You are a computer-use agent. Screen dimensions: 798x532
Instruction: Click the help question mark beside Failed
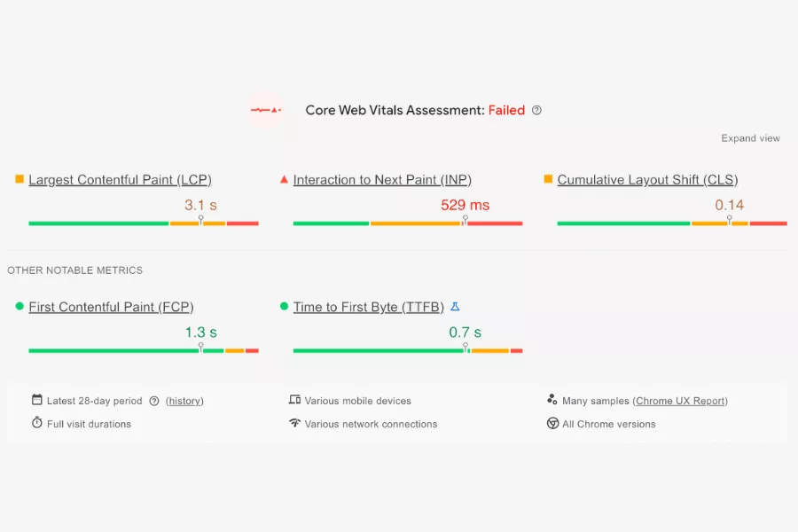[x=536, y=110]
